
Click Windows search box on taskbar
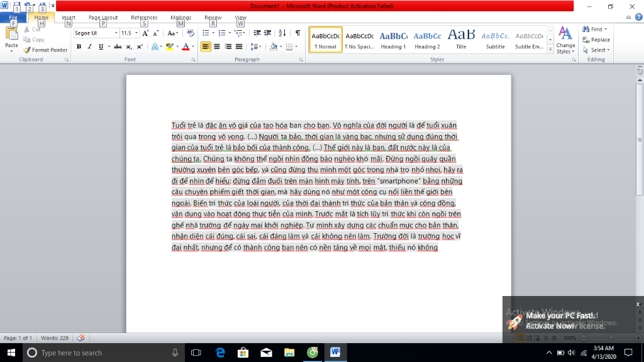104,353
